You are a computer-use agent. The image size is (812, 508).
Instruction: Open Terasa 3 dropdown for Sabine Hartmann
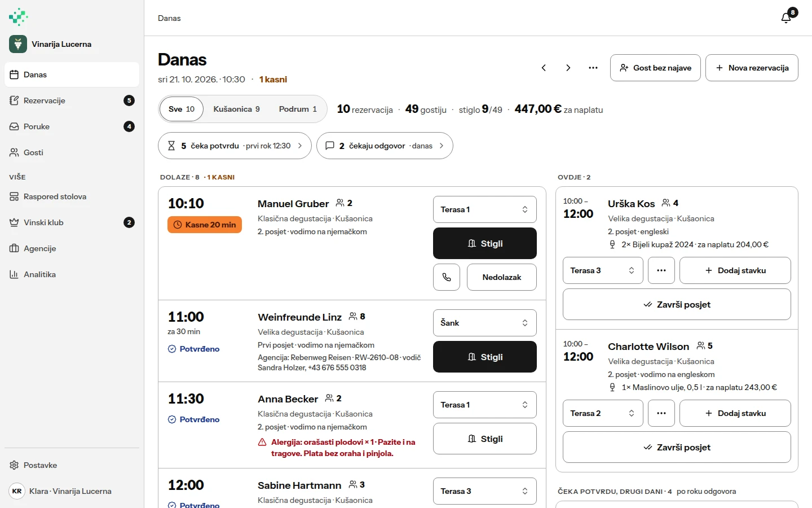pos(485,491)
